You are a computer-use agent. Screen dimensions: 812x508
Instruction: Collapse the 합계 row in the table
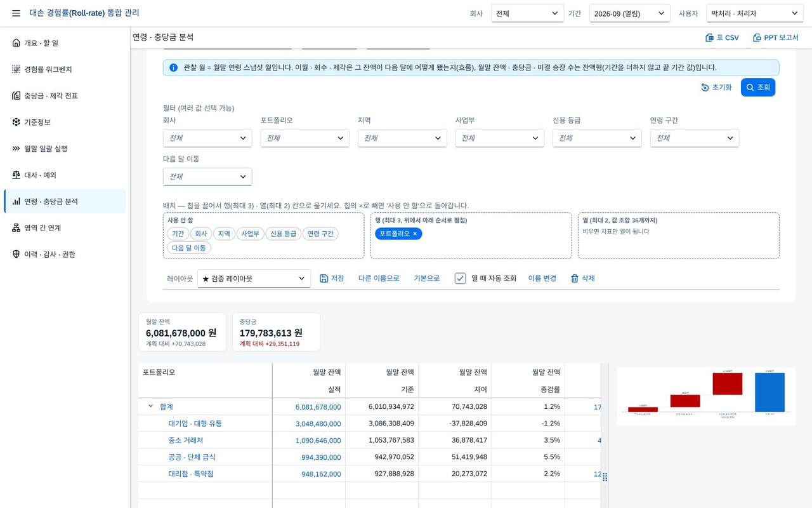tap(150, 406)
